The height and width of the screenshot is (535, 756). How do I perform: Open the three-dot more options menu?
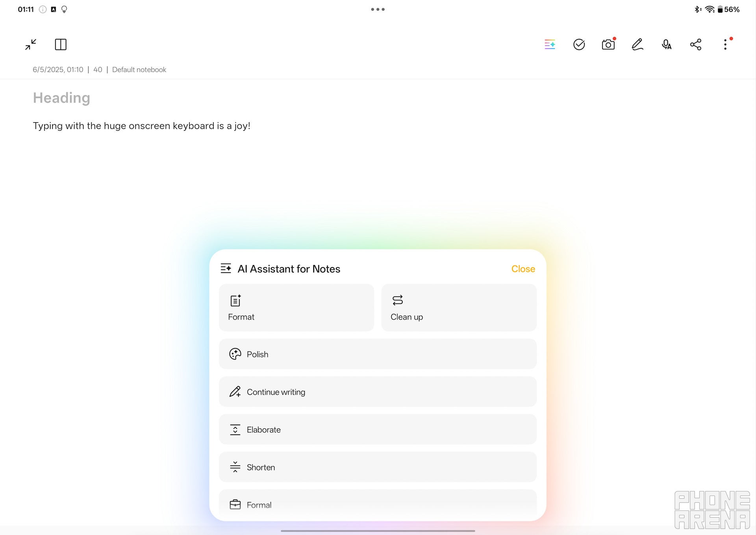click(725, 45)
